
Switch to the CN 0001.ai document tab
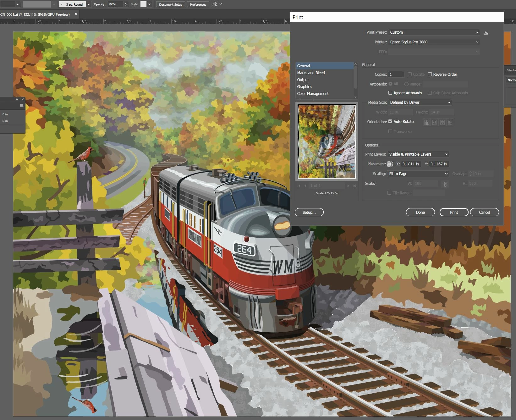(35, 14)
